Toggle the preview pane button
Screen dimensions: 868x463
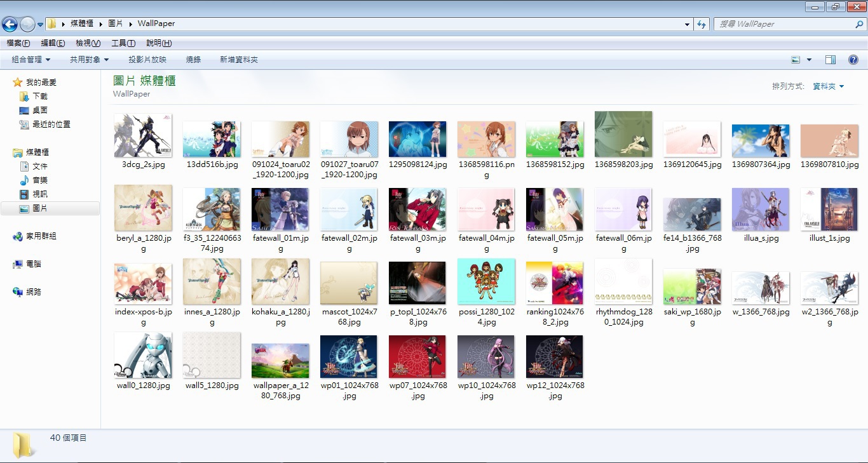[x=831, y=60]
